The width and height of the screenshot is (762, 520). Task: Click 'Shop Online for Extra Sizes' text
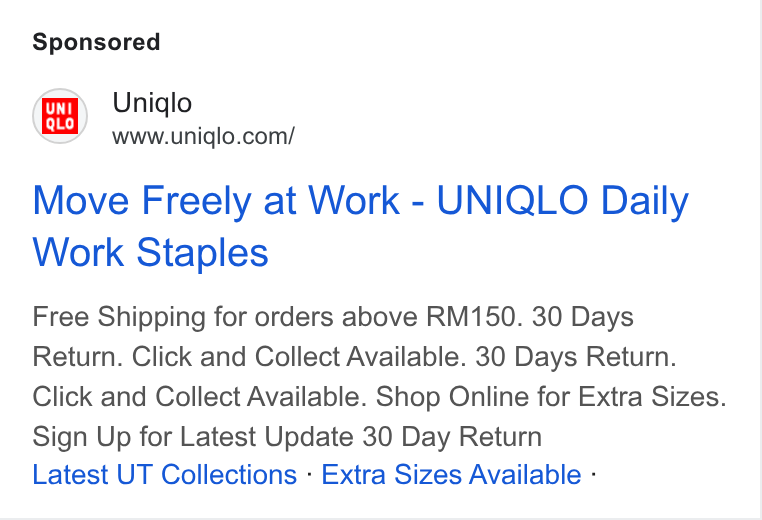tap(551, 397)
